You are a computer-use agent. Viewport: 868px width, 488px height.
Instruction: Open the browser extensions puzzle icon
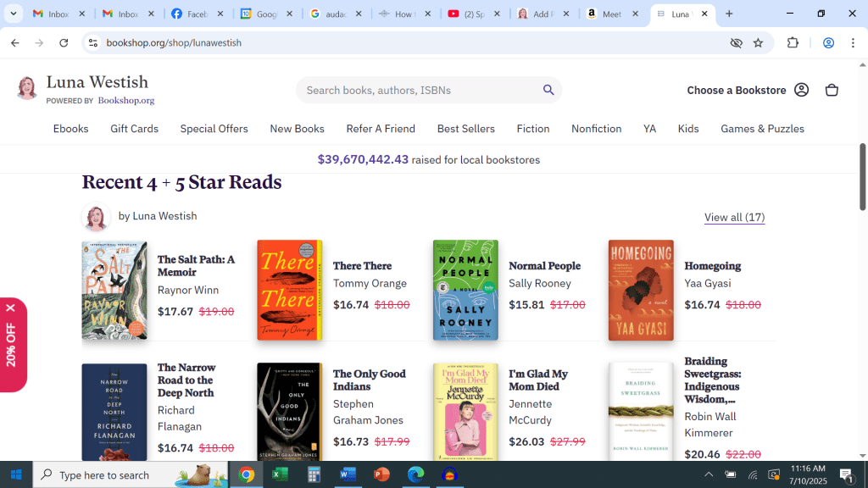point(793,43)
